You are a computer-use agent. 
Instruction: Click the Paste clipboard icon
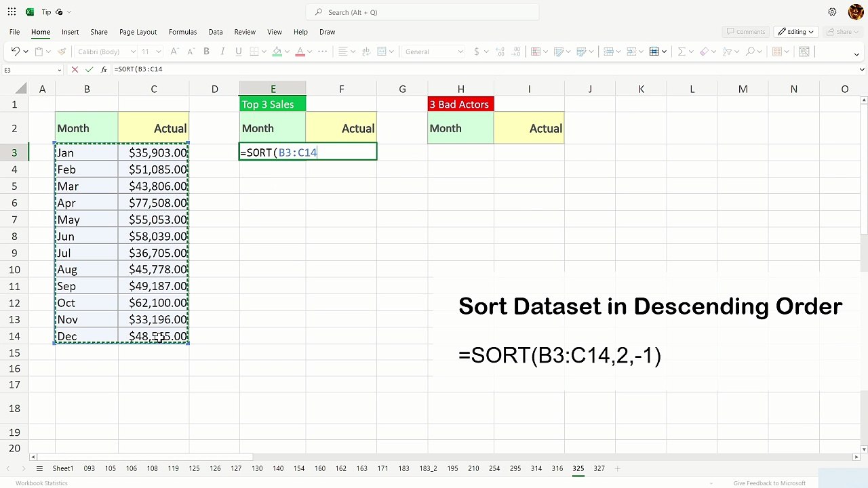(x=39, y=52)
